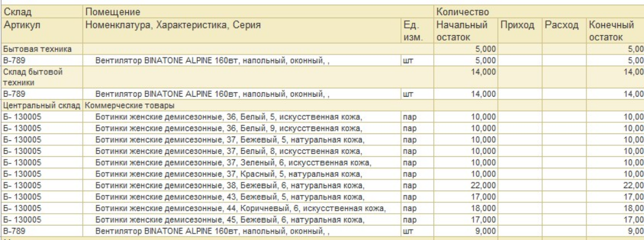Select "Номенклатура, Характеристика, Серия" column header
Screen dimensions: 644x240
coord(173,25)
